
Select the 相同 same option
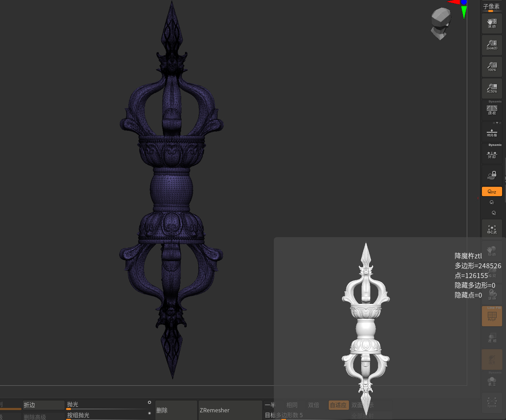coord(292,405)
